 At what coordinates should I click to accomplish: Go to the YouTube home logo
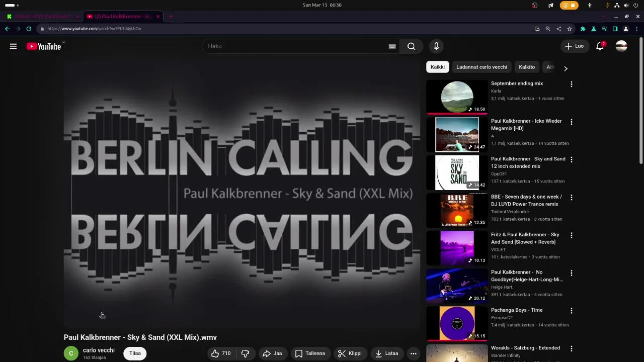tap(44, 46)
